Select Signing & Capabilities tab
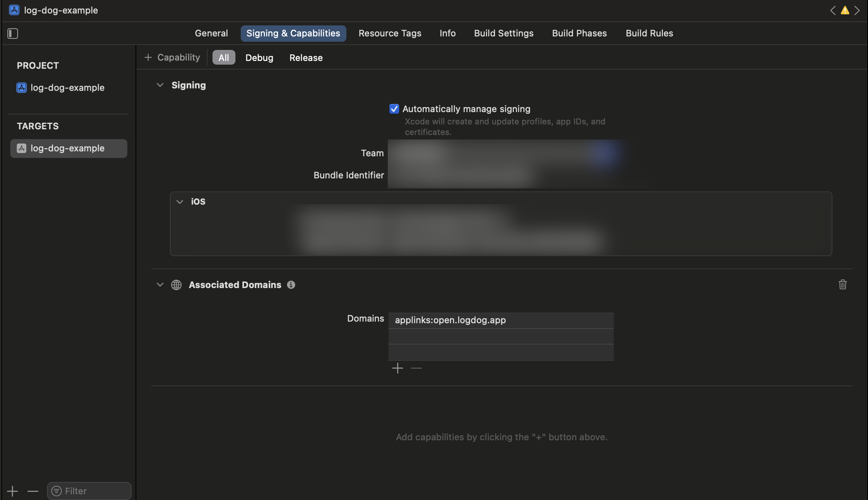The width and height of the screenshot is (868, 500). coord(293,34)
